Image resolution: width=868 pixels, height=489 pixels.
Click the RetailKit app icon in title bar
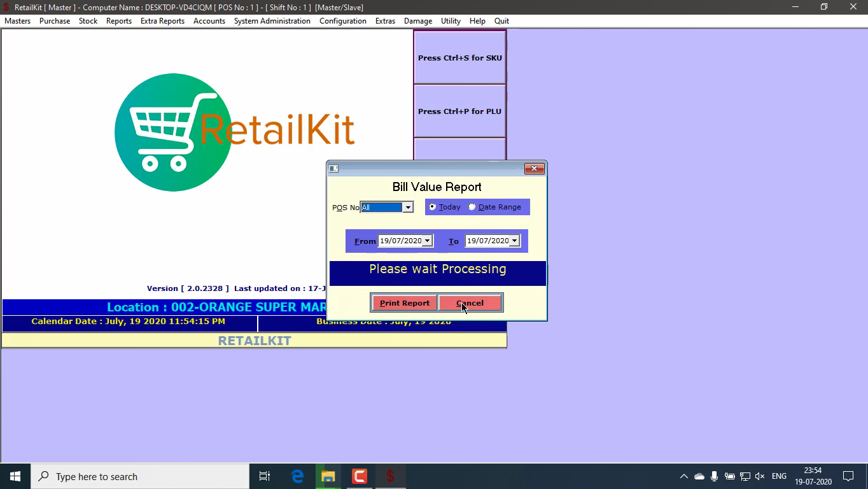point(6,7)
